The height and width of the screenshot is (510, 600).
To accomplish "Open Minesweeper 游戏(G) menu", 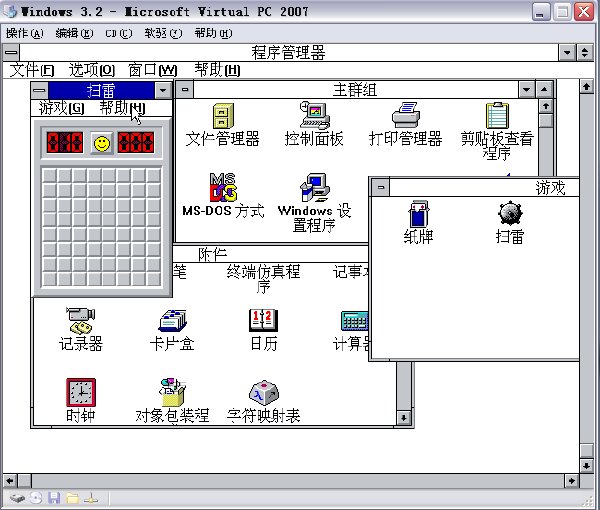I will (x=62, y=108).
